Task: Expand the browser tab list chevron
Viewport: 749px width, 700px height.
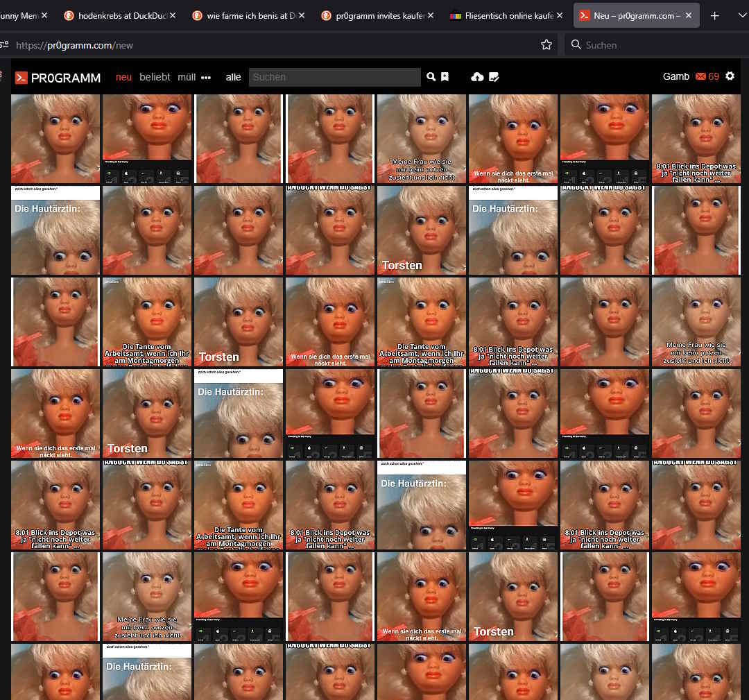Action: [739, 15]
